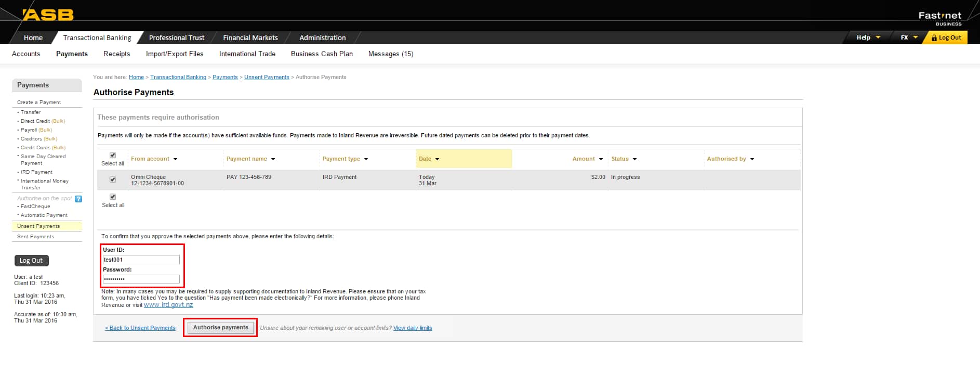Expand the FX dropdown menu
The width and height of the screenshot is (980, 373).
point(909,37)
